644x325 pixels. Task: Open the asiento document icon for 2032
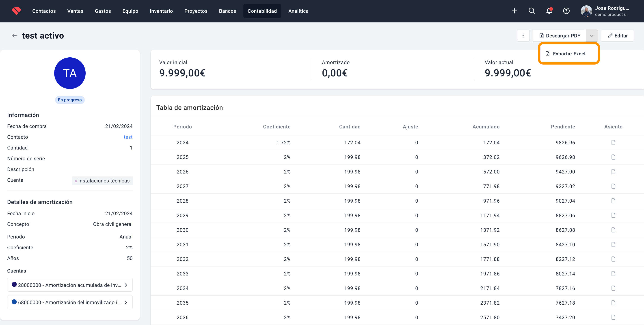coord(613,259)
